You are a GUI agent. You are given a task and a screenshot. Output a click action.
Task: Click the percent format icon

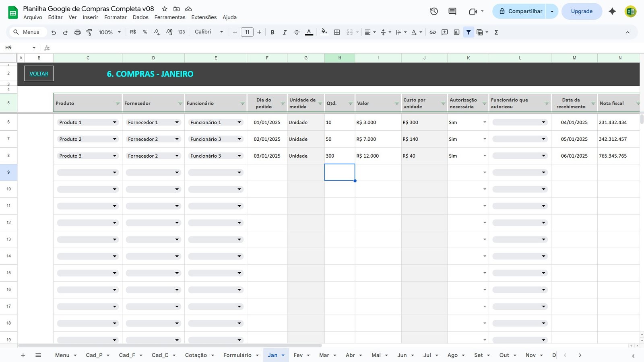tap(145, 32)
